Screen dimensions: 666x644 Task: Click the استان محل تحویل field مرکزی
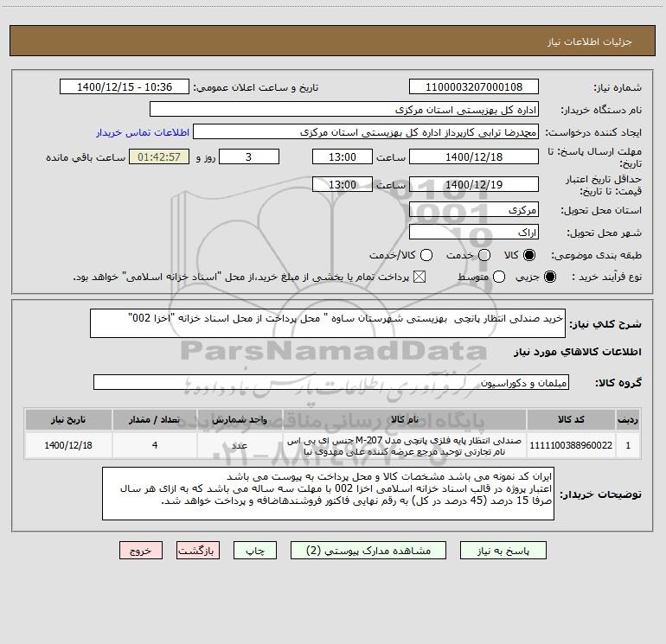[x=474, y=209]
